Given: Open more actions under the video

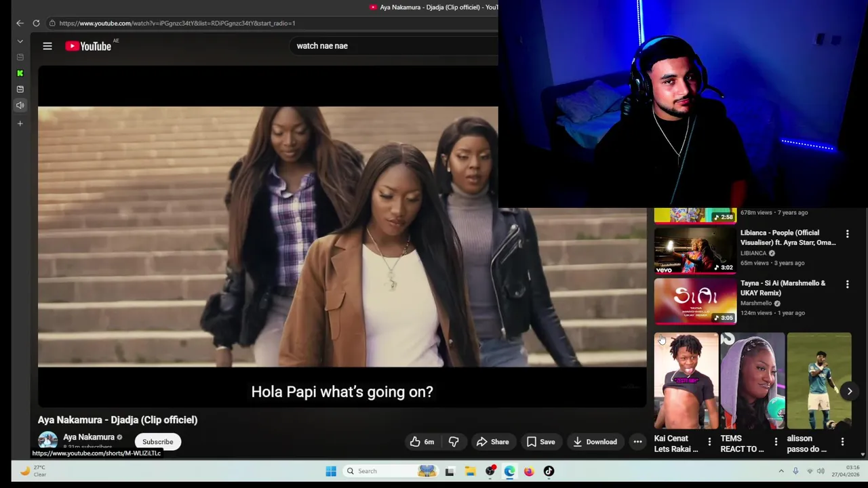Looking at the screenshot, I should pyautogui.click(x=637, y=442).
